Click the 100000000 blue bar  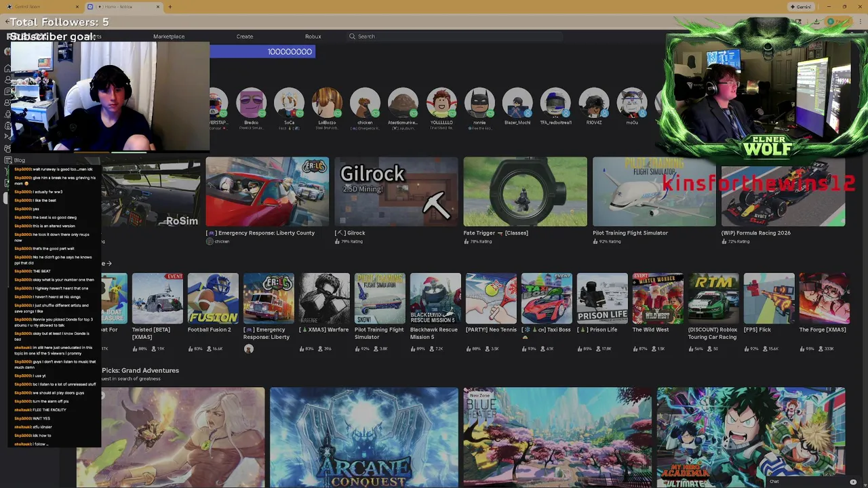tap(262, 52)
